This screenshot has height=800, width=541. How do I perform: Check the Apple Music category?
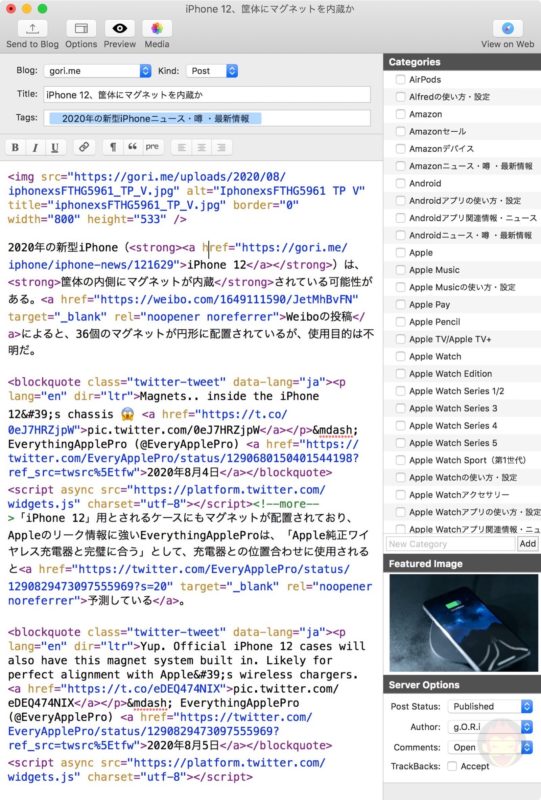(x=401, y=270)
